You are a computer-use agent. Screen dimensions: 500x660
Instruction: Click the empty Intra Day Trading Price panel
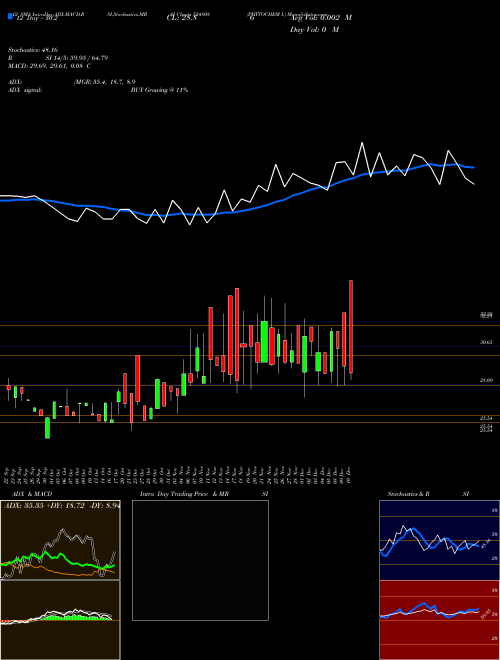point(200,560)
